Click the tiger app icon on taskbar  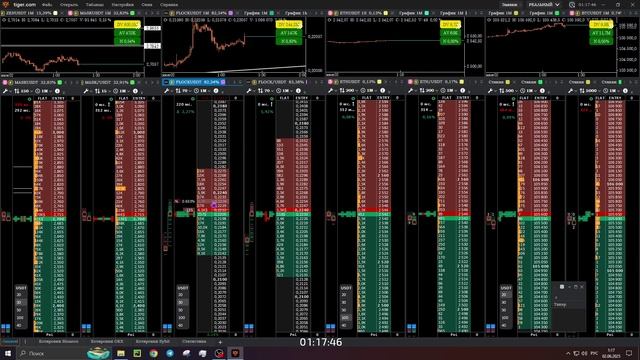tap(236, 353)
